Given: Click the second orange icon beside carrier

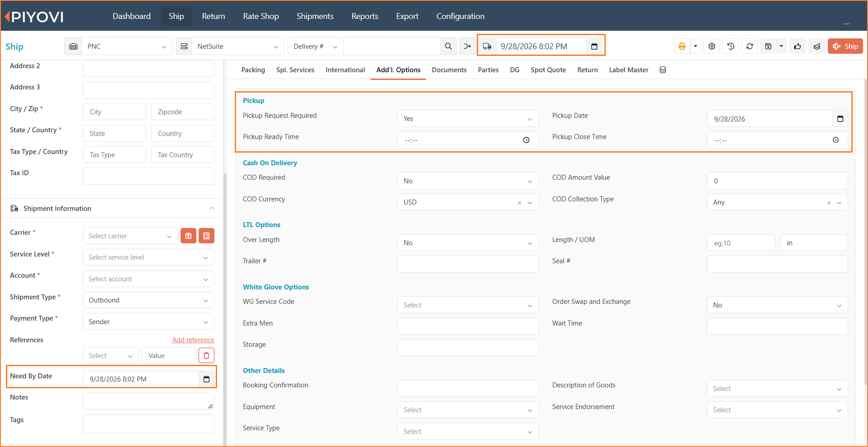Looking at the screenshot, I should 206,236.
